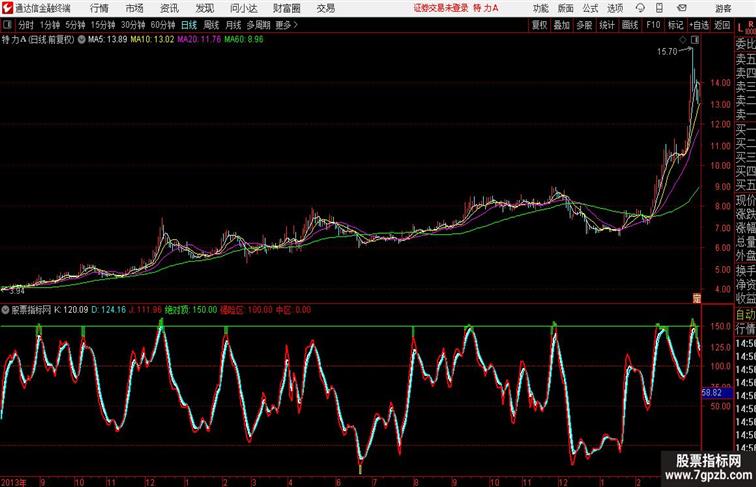
Task: Click the 返回 back button
Action: pos(722,25)
